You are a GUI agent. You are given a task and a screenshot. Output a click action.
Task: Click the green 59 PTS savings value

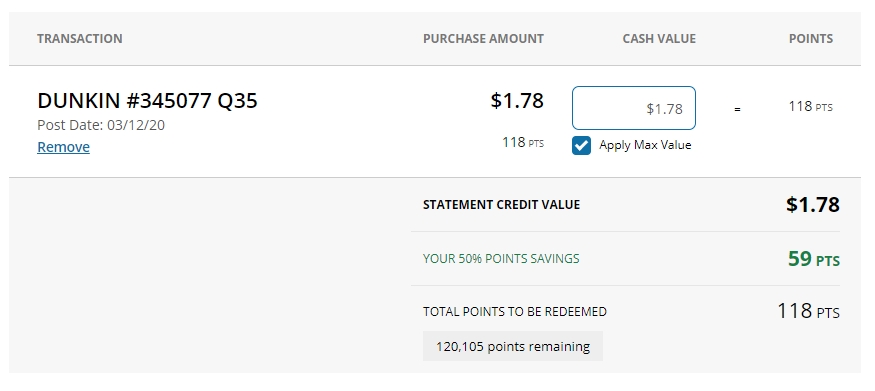(814, 259)
